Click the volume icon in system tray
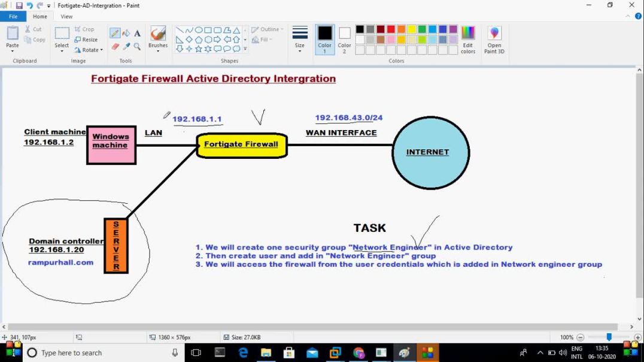Screen dimensions: 644x362 [x=563, y=353]
